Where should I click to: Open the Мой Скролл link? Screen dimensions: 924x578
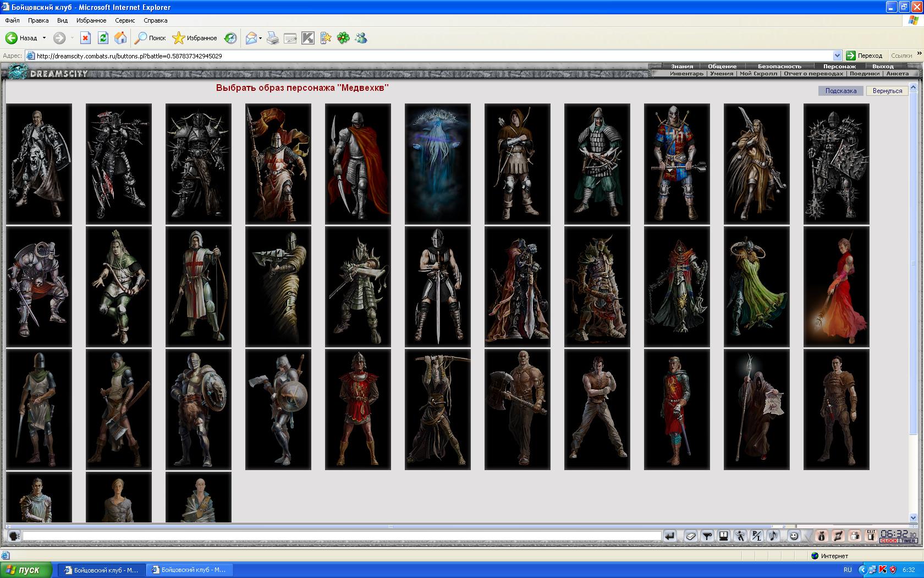[x=758, y=73]
